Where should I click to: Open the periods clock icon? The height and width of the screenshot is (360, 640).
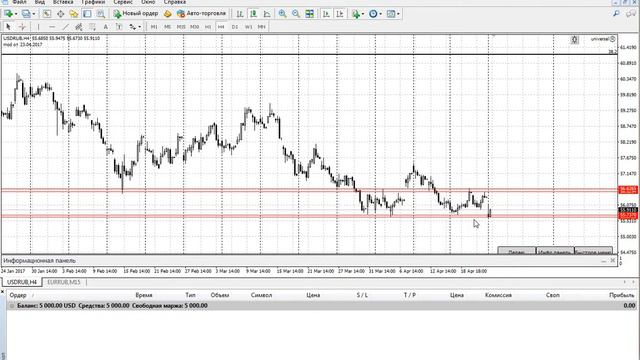coord(373,14)
